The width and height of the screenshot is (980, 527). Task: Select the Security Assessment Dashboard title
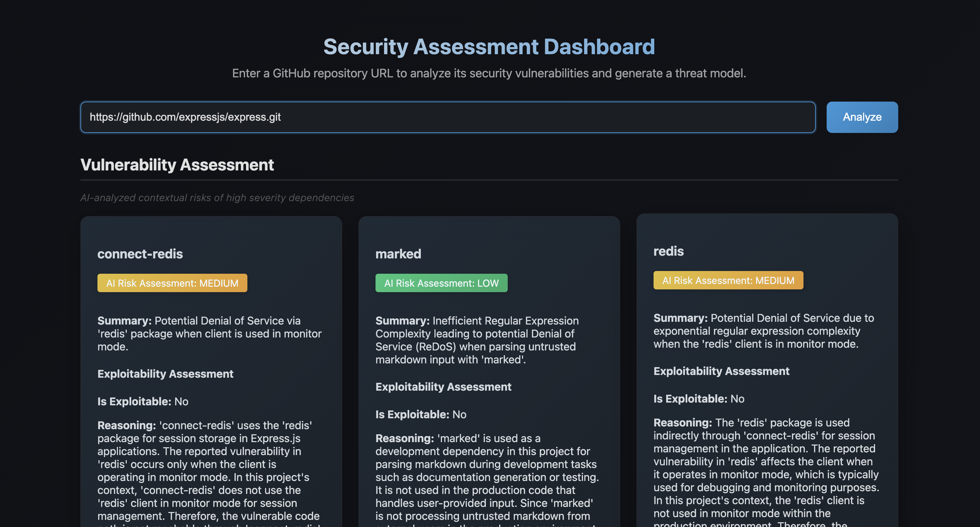tap(489, 46)
